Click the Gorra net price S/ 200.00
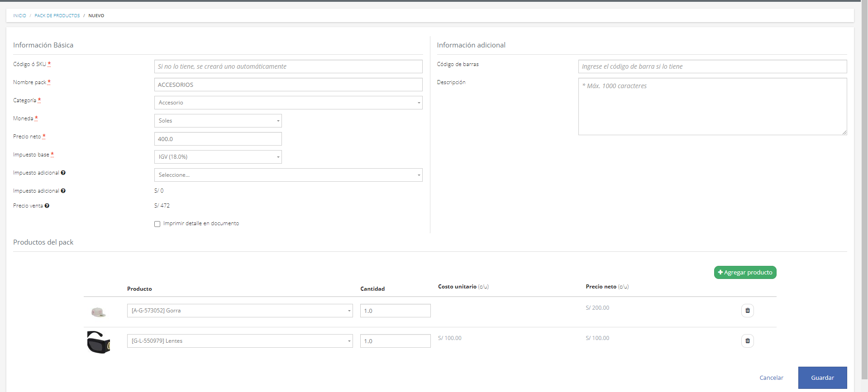868x392 pixels. [597, 308]
